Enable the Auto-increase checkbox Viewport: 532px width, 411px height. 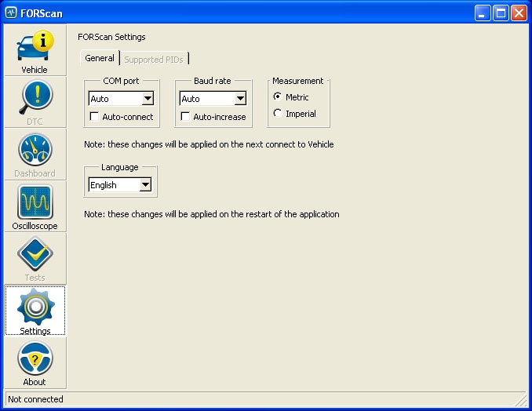coord(186,117)
